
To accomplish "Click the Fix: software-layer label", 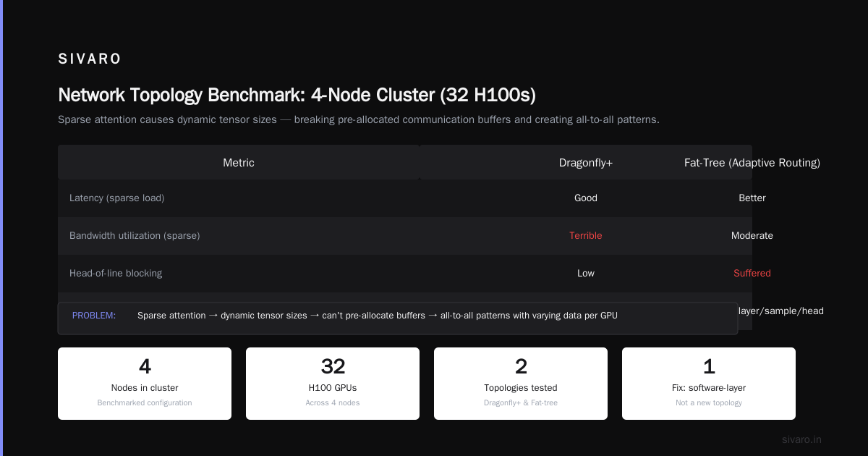I will click(709, 388).
